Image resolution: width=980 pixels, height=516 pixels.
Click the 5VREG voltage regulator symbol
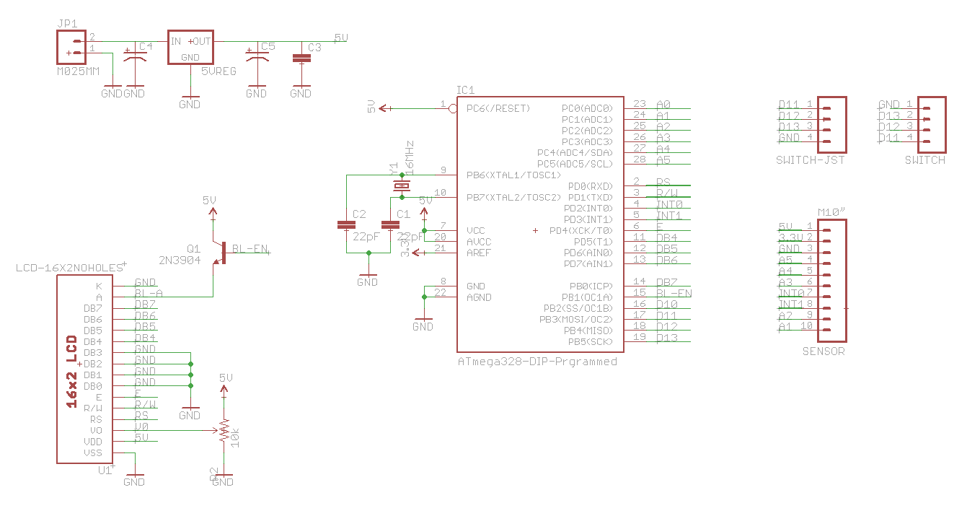tap(190, 47)
